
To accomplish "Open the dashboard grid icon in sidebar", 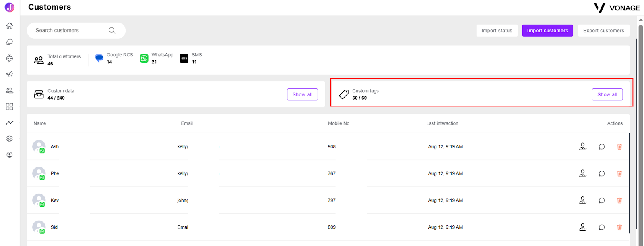I will pyautogui.click(x=10, y=106).
